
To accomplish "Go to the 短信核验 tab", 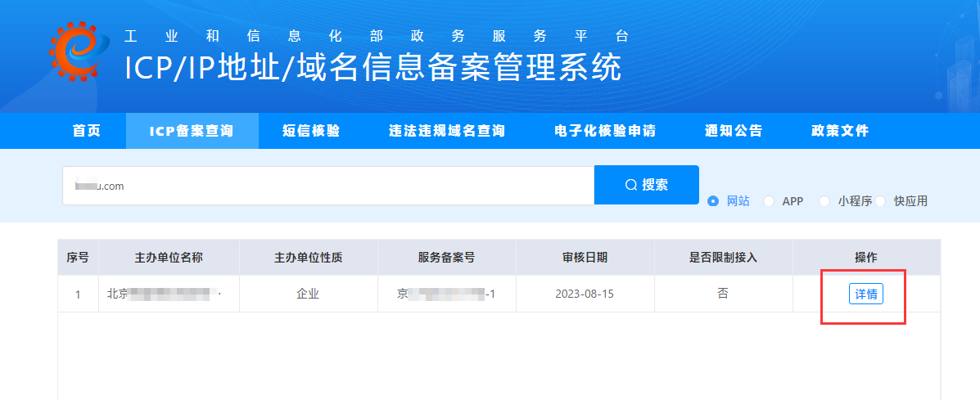I will pyautogui.click(x=311, y=131).
